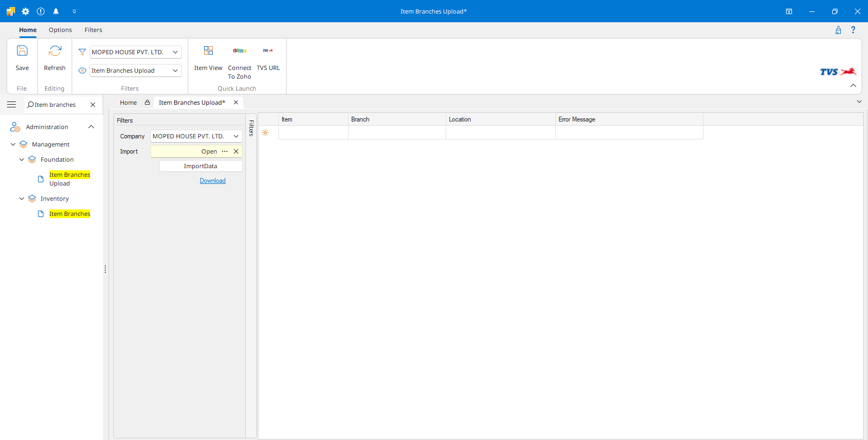Image resolution: width=868 pixels, height=440 pixels.
Task: Toggle the lock icon beside Home tab
Action: click(147, 103)
